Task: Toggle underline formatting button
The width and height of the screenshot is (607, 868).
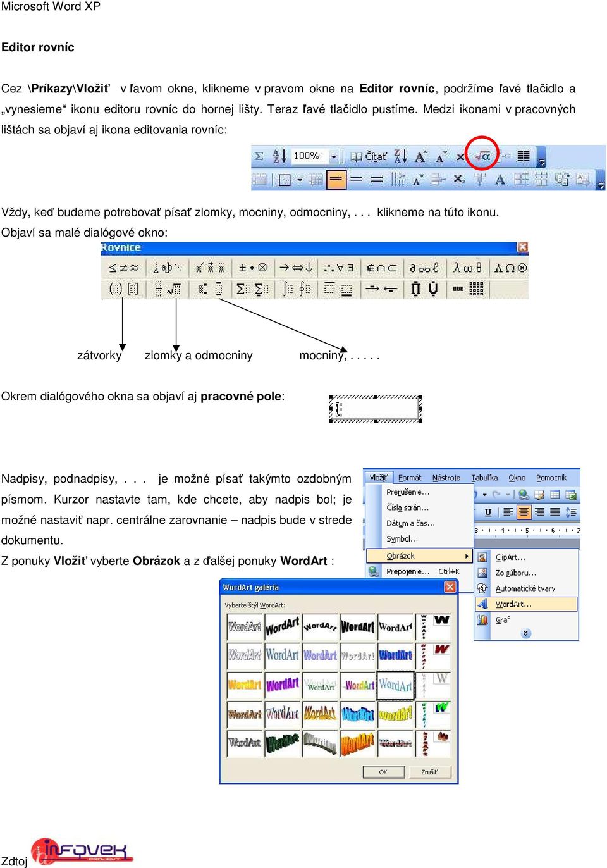Action: click(487, 512)
